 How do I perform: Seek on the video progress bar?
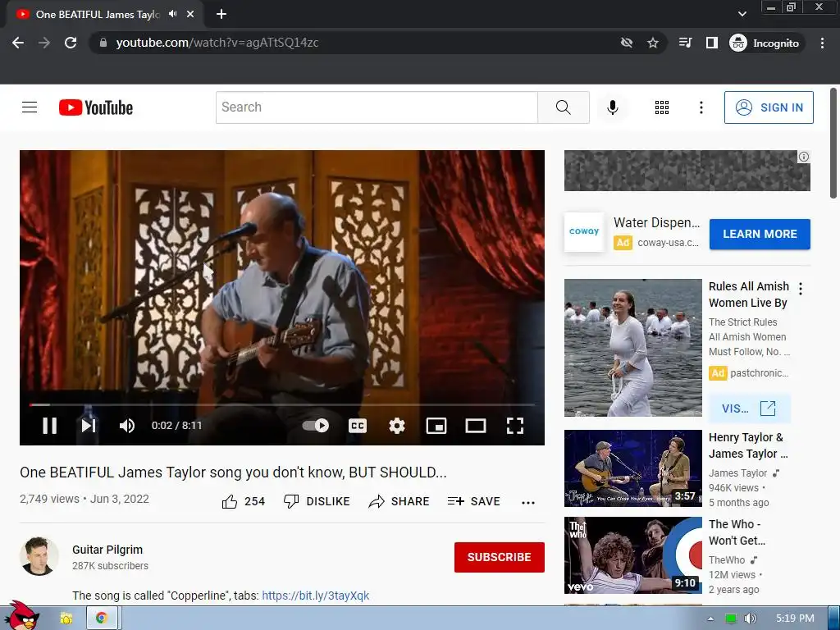(282, 404)
